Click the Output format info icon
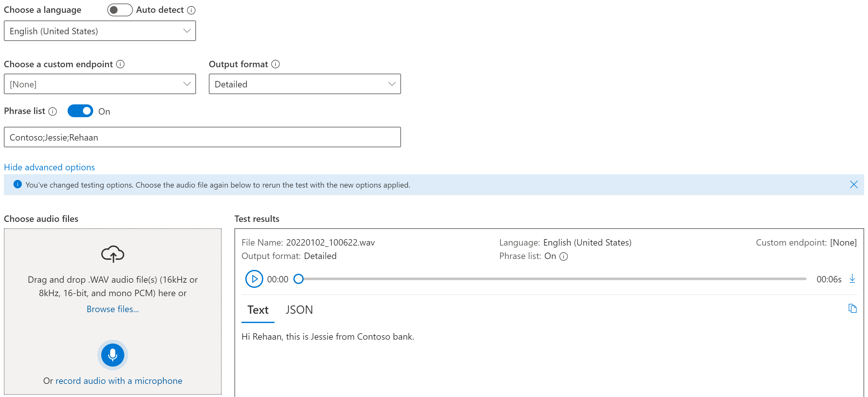 pos(275,64)
